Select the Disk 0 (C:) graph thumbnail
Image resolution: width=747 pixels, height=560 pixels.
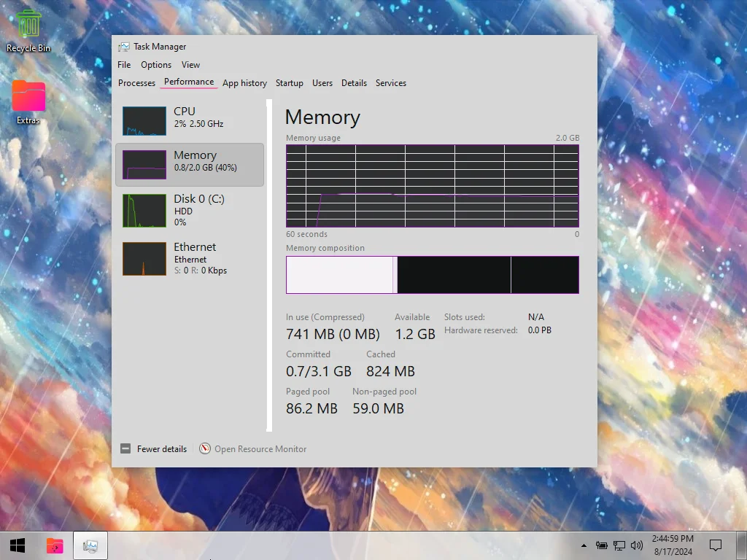pyautogui.click(x=144, y=211)
